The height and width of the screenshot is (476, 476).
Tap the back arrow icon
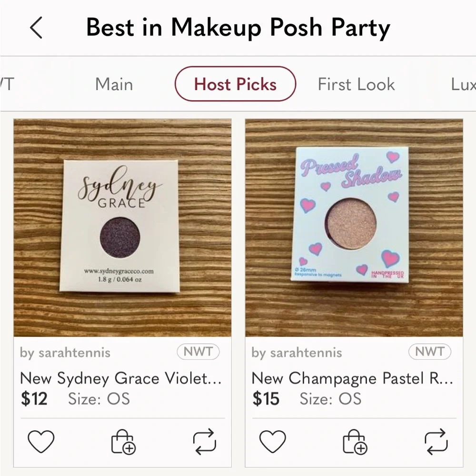coord(36,28)
